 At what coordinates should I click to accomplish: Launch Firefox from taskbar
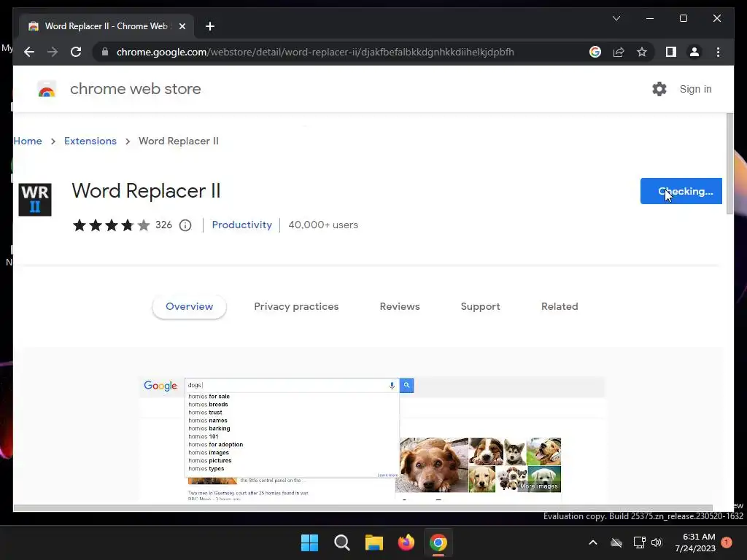(x=406, y=542)
